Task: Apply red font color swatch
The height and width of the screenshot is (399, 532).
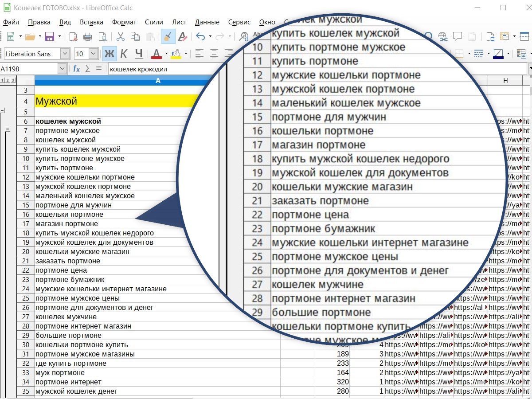Action: click(156, 54)
